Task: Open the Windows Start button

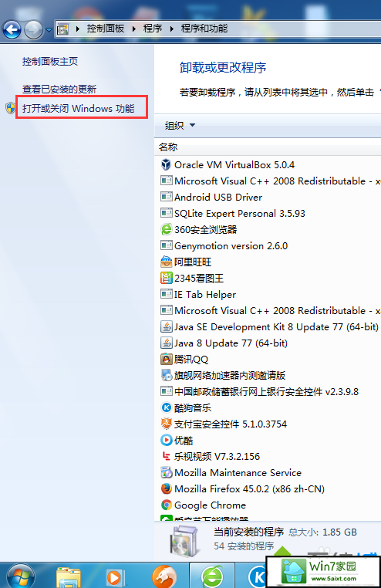Action: click(21, 576)
